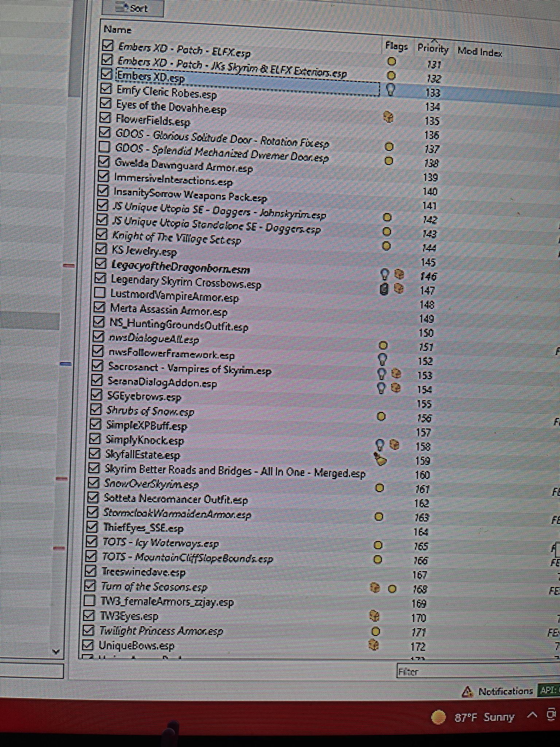Uncheck the FlowerFields.esp plugin
The width and height of the screenshot is (560, 747).
point(105,118)
